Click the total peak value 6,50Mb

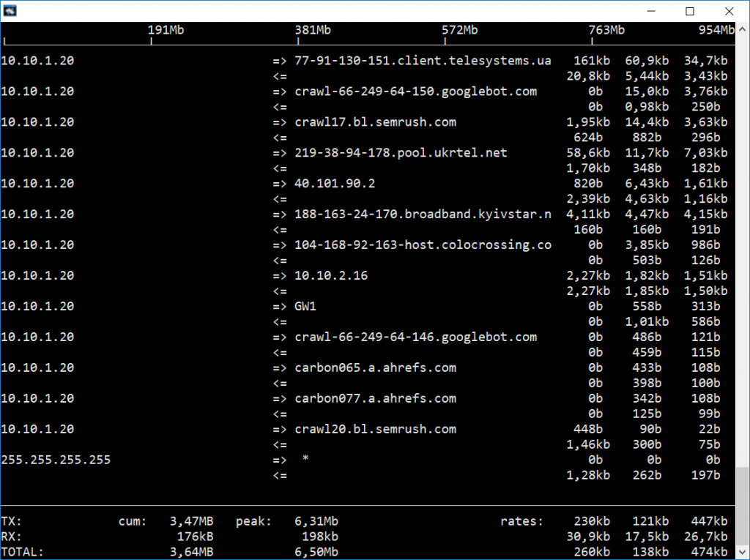[316, 552]
